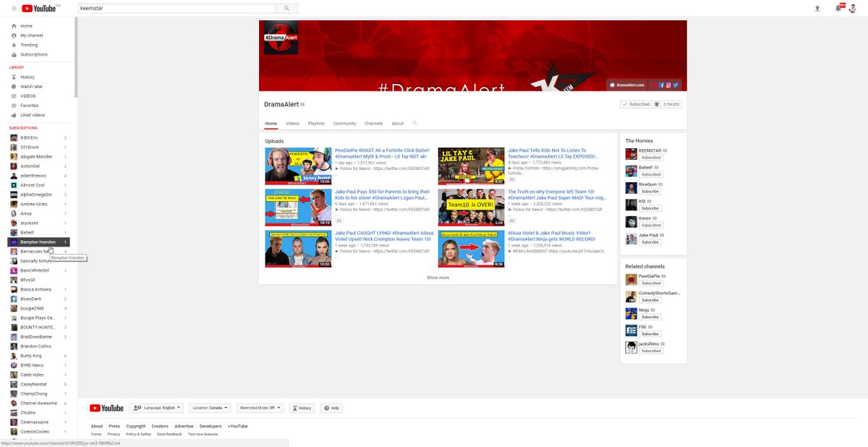Click the KEEMSTAR channel avatar
The width and height of the screenshot is (868, 447).
coord(631,153)
